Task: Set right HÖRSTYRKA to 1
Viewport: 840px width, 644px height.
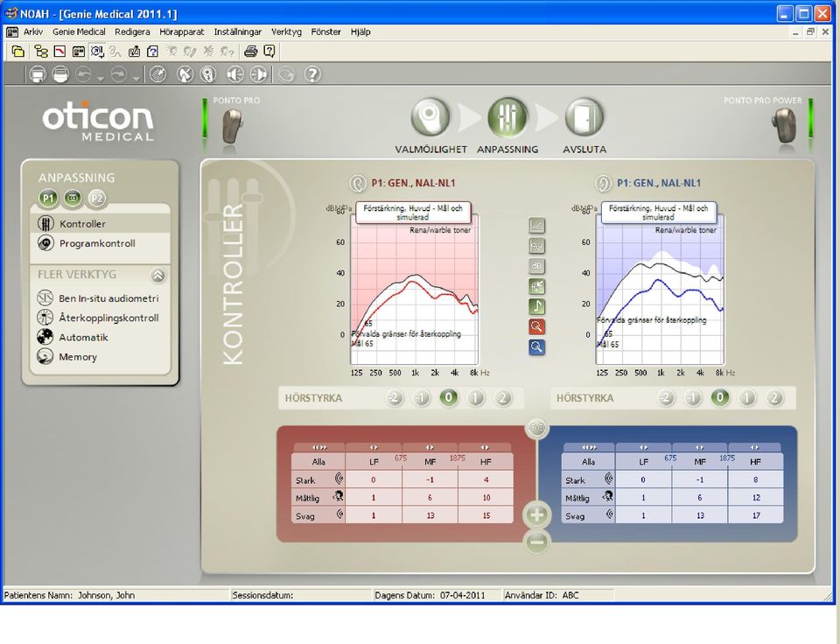Action: [747, 397]
